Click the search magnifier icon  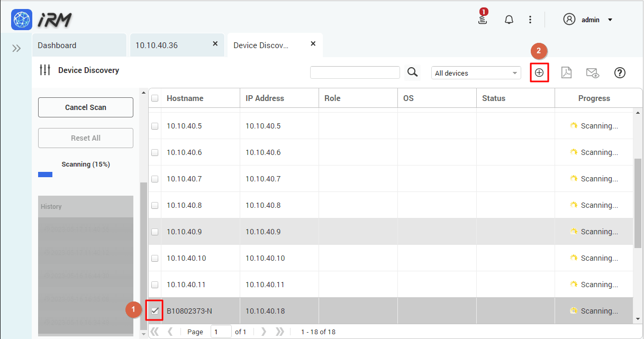coord(412,72)
